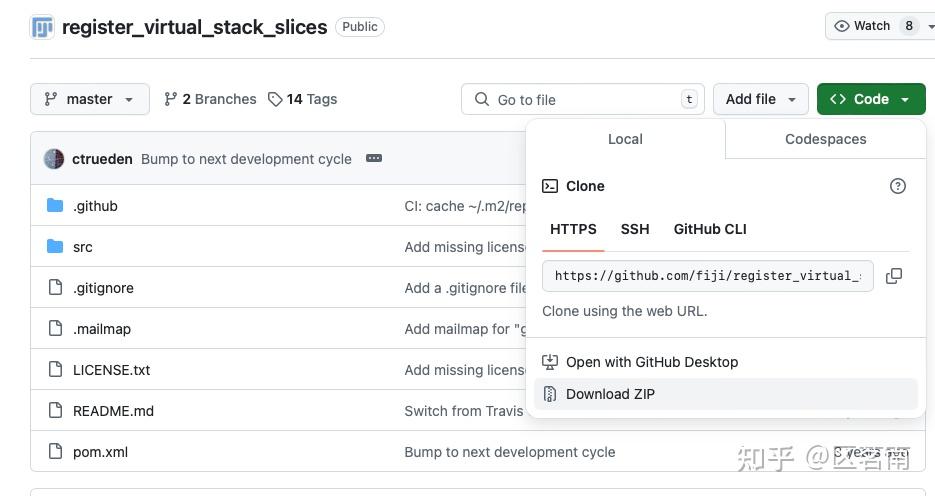Expand the Add file dropdown
The height and width of the screenshot is (496, 935).
coord(760,99)
